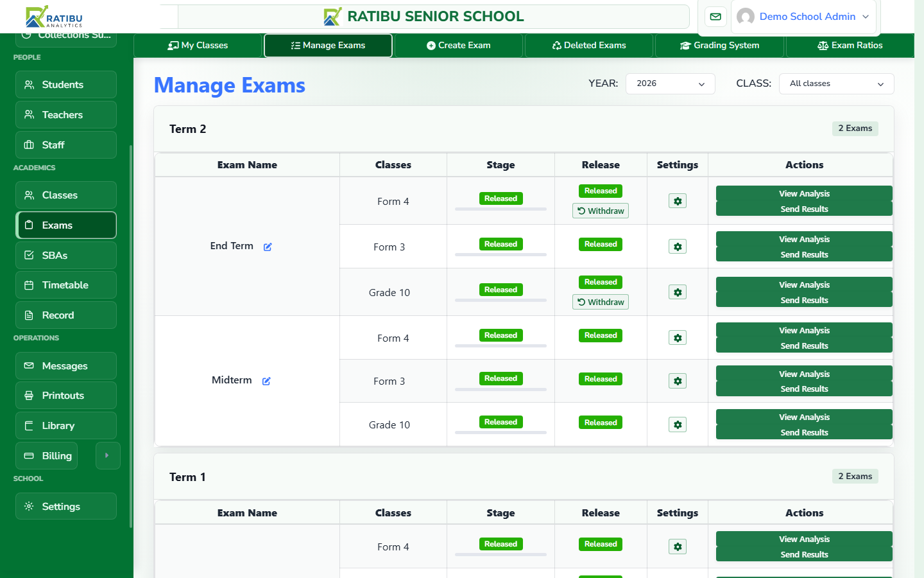This screenshot has height=578, width=924.
Task: Click the edit icon next to Midterm
Action: click(x=266, y=381)
